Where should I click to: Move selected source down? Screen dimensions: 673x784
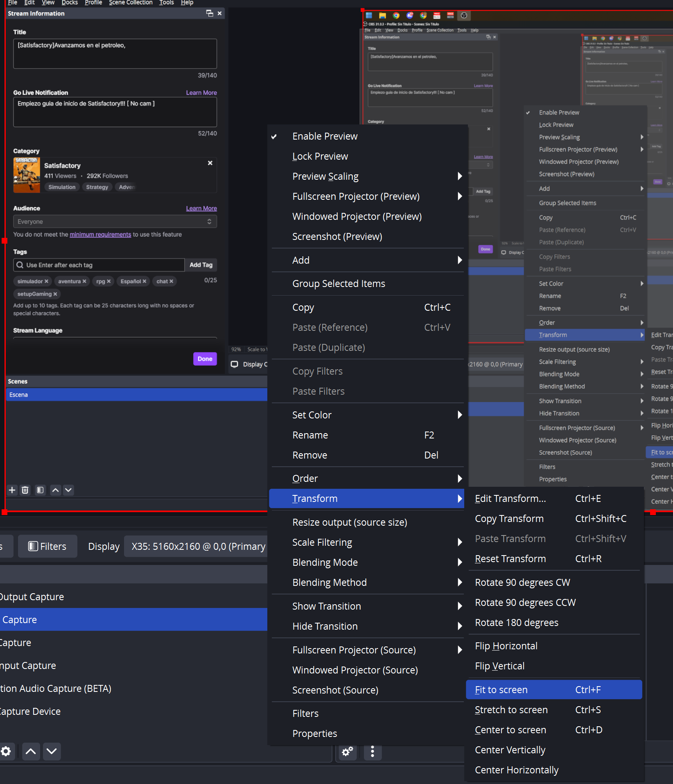pos(52,751)
